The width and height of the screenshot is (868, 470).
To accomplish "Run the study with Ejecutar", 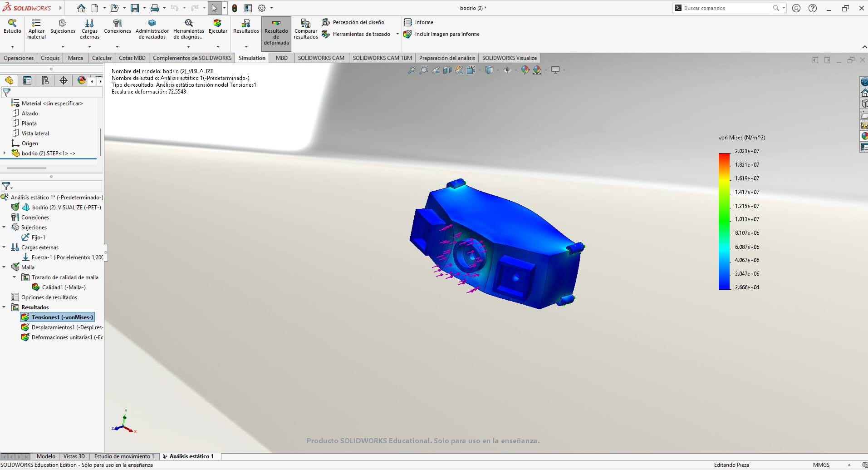I will click(x=218, y=26).
